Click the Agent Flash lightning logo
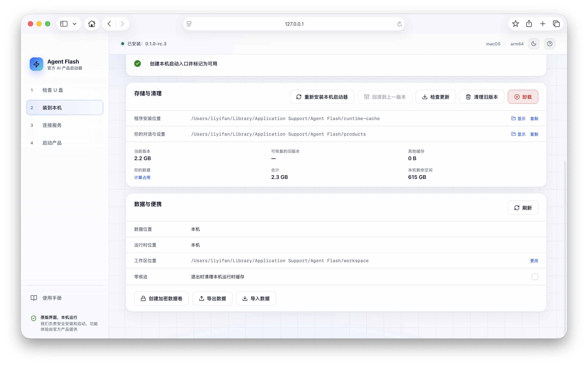This screenshot has height=366, width=588. [37, 64]
